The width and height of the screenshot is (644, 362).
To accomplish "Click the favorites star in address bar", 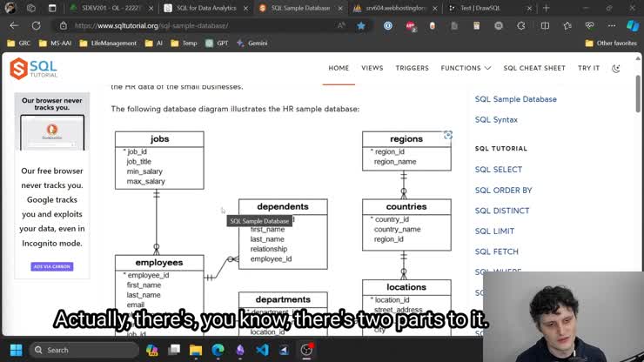I will 361,25.
